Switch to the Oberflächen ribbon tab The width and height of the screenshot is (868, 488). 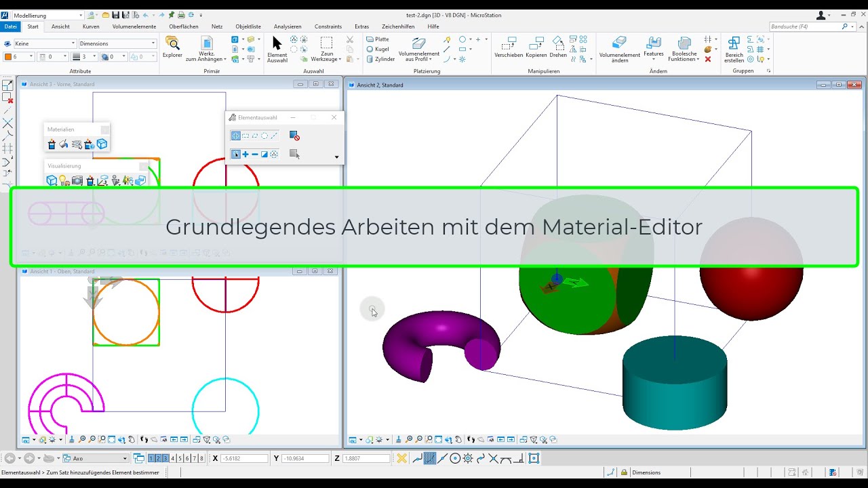pyautogui.click(x=184, y=26)
